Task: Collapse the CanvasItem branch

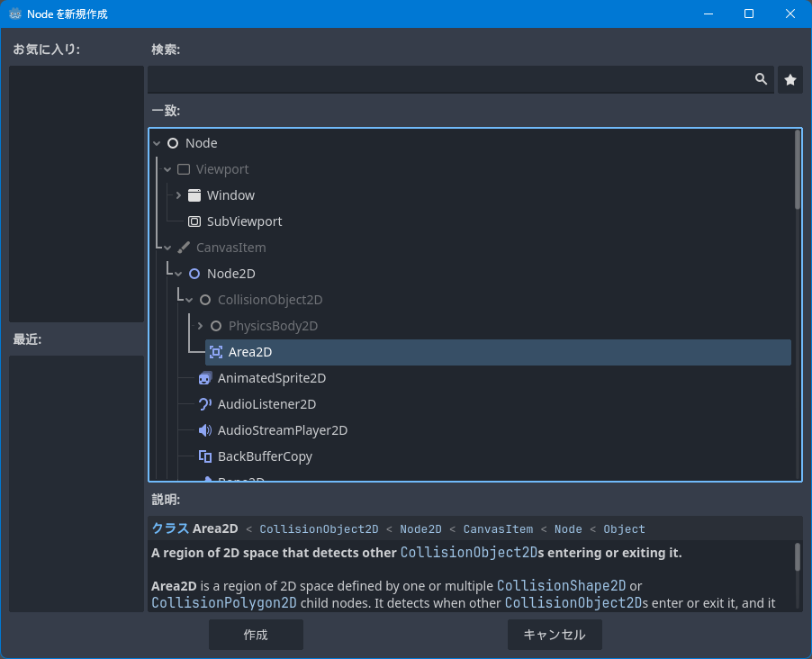Action: click(x=167, y=248)
